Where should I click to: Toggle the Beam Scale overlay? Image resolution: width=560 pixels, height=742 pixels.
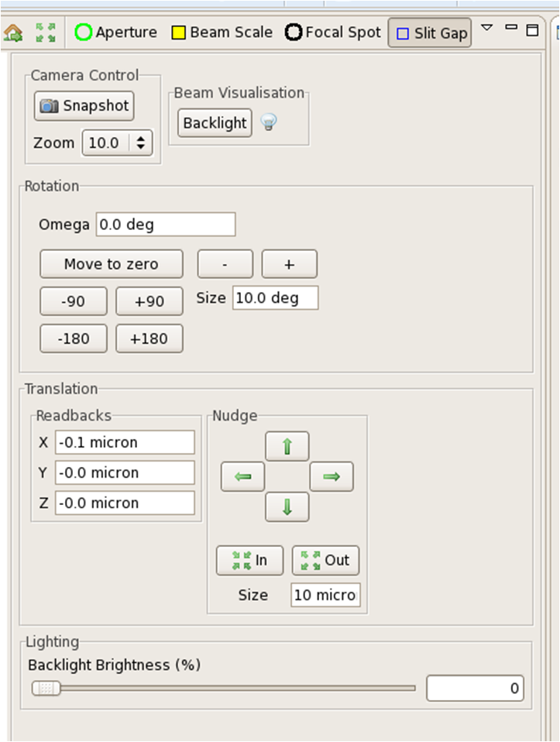(222, 33)
